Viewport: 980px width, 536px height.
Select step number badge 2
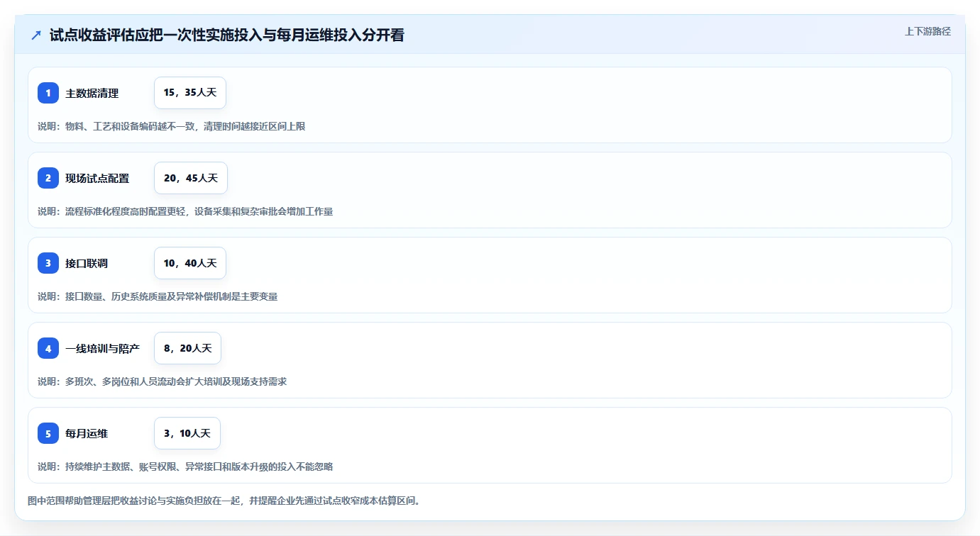click(x=48, y=178)
